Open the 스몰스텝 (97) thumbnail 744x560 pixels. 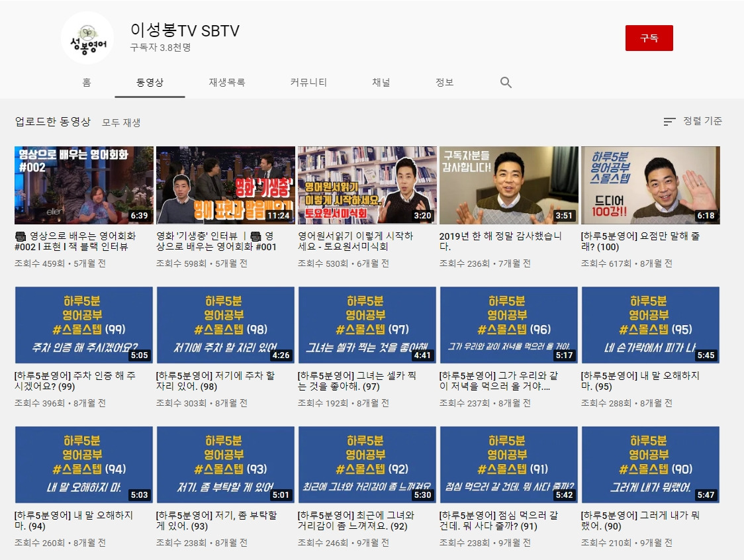(367, 325)
